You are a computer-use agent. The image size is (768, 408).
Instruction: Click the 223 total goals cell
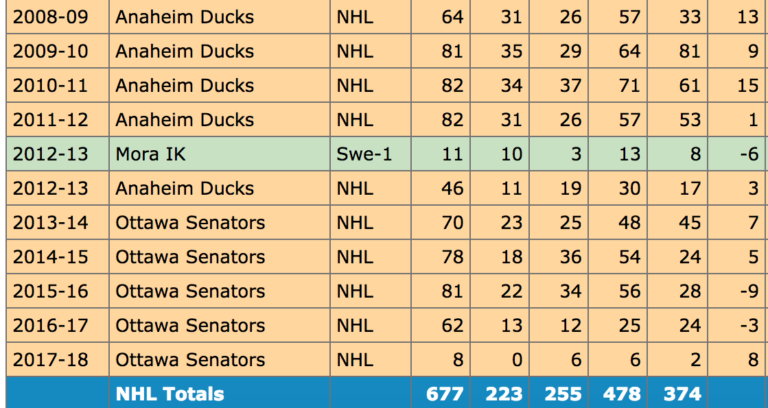click(504, 394)
